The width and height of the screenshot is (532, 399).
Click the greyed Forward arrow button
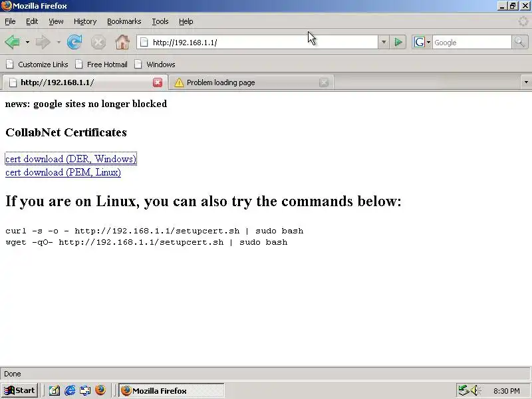pos(43,43)
